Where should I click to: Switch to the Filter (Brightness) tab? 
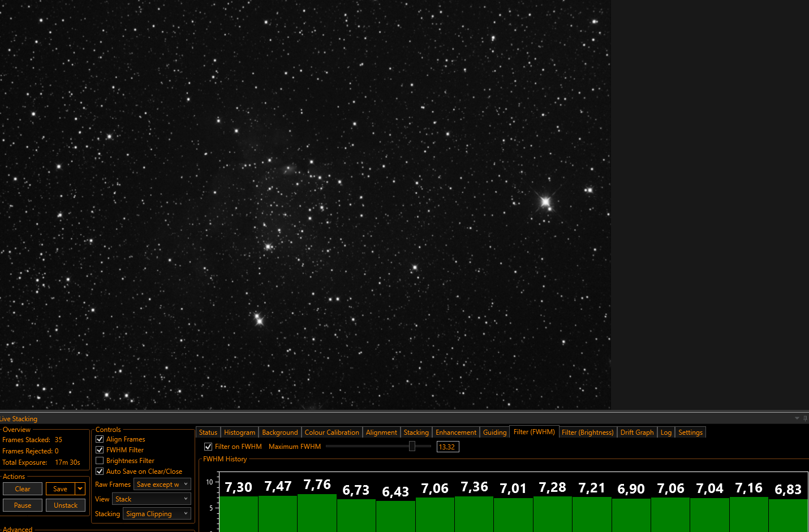point(588,432)
